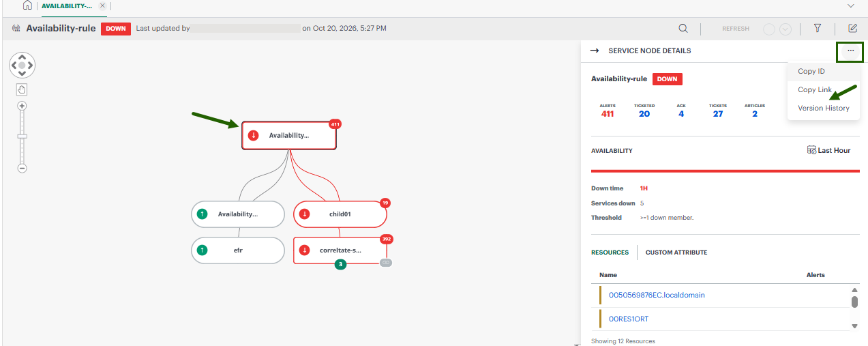Open the 2 articles count
This screenshot has height=346, width=868.
[x=755, y=114]
